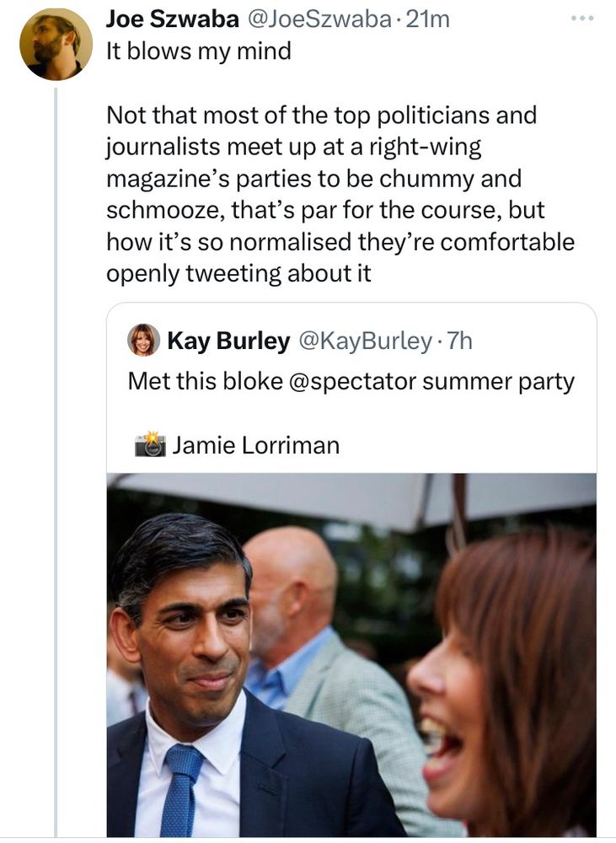
Task: Click the 'It blows my mind' line
Action: pyautogui.click(x=198, y=51)
